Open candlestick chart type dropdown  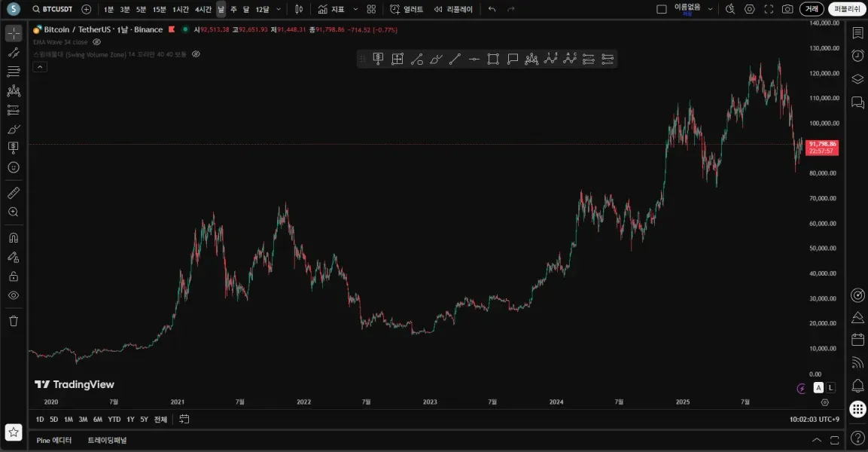[x=299, y=9]
